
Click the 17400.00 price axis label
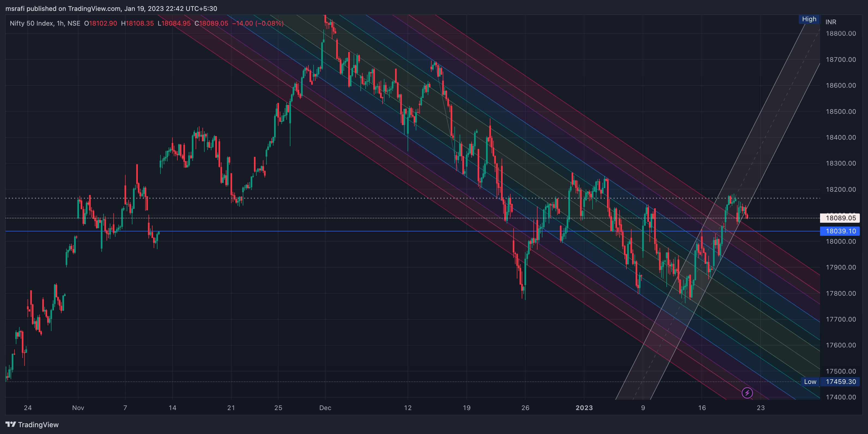[x=840, y=397]
